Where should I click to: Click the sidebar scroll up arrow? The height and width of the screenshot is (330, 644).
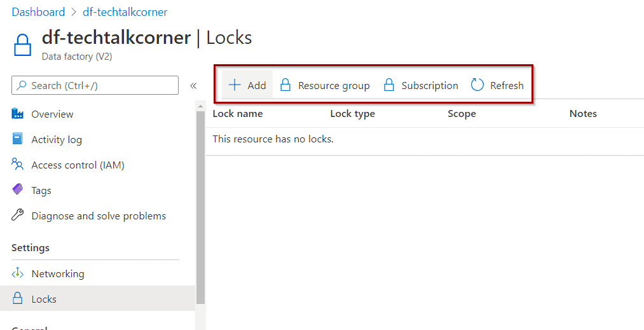200,106
